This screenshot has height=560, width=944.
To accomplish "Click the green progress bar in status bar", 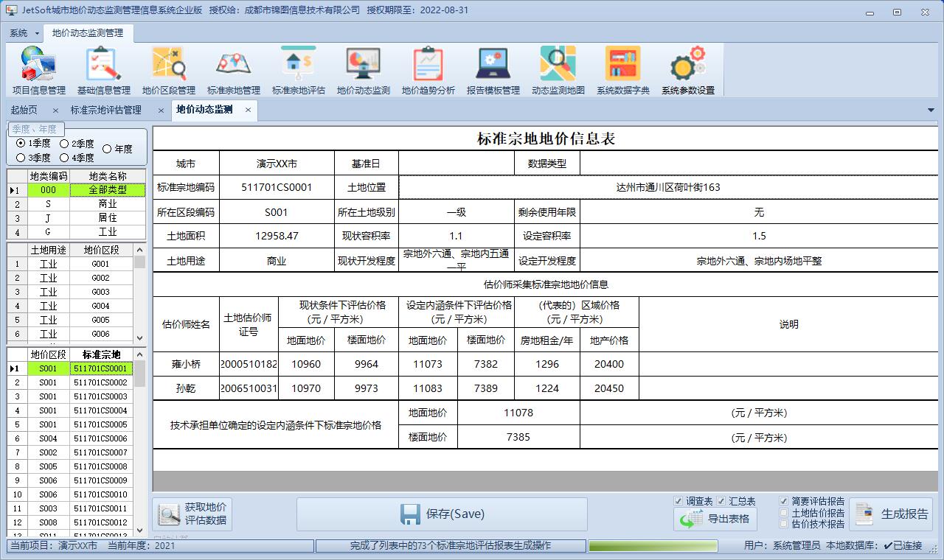I will coord(653,546).
